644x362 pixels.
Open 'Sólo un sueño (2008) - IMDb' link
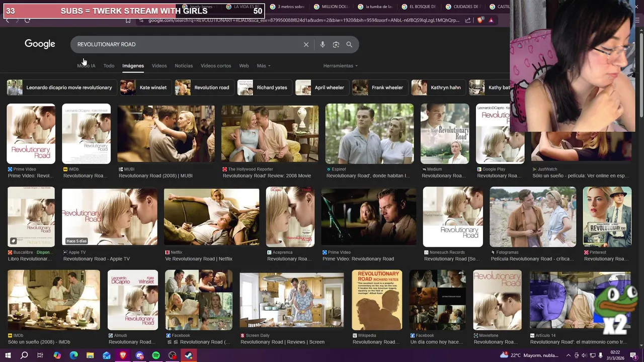pyautogui.click(x=39, y=342)
